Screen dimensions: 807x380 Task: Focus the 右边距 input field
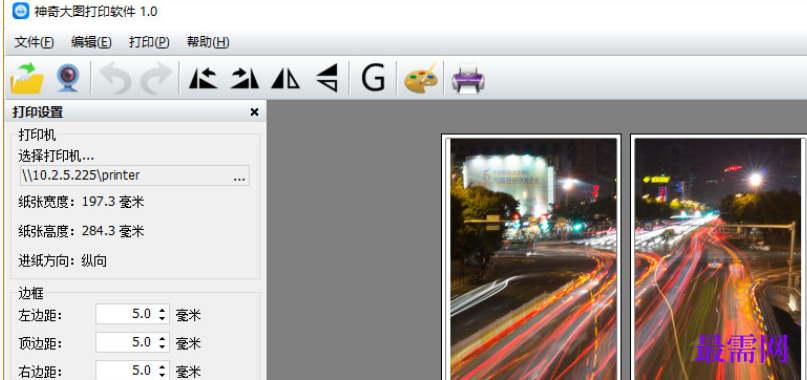click(x=132, y=370)
